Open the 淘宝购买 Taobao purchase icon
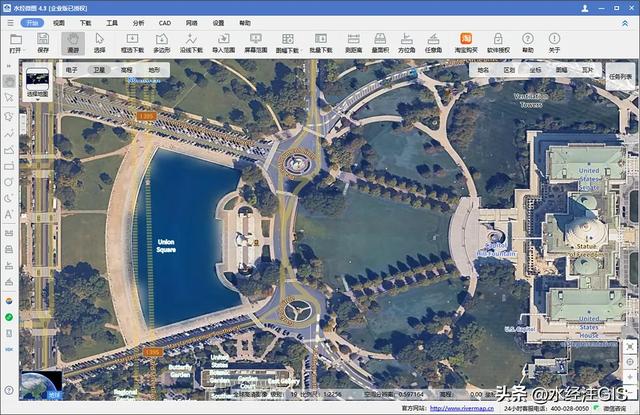 465,42
